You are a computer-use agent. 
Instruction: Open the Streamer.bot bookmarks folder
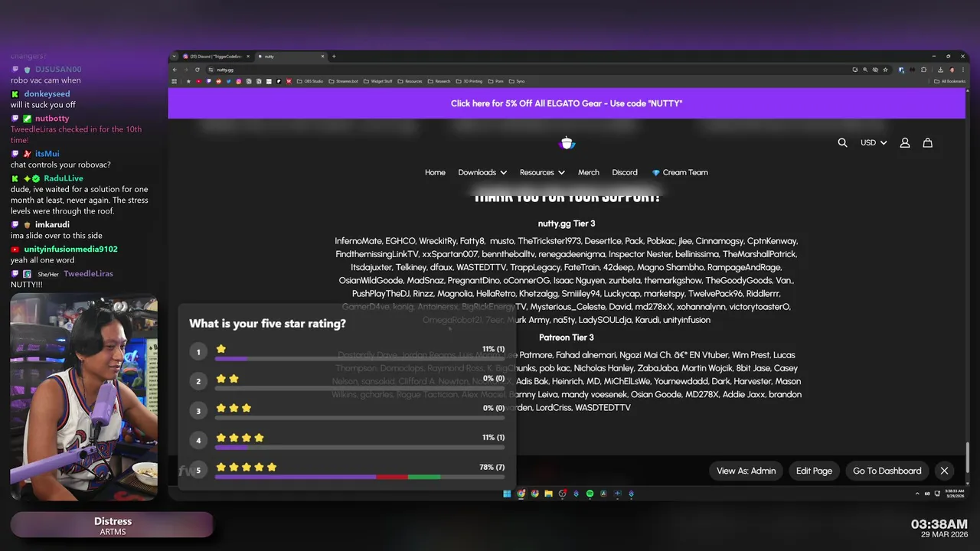pyautogui.click(x=343, y=81)
